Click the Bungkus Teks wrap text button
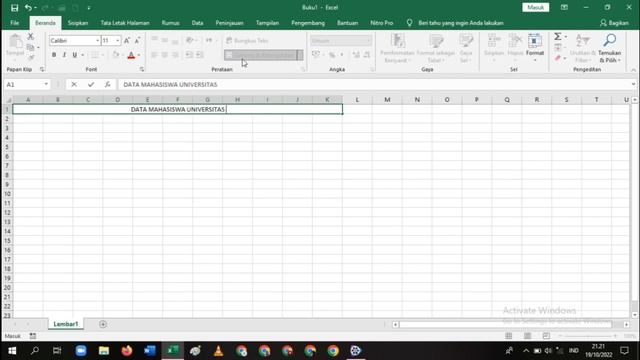 247,40
